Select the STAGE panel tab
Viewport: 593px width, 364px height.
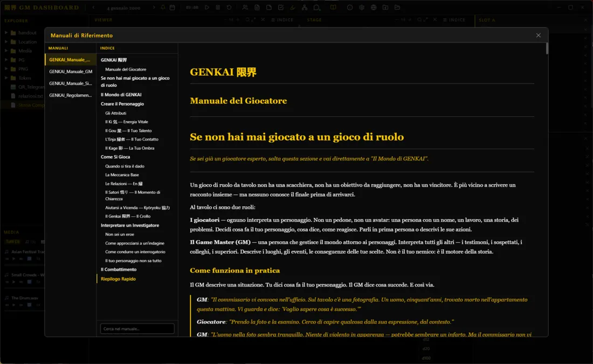[314, 20]
